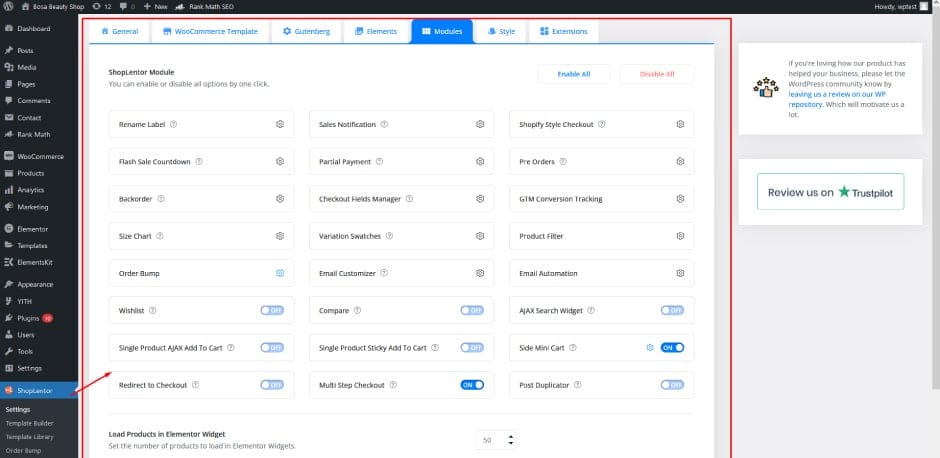Show help for Post Duplicator
Screen dimensions: 940x458
click(578, 385)
